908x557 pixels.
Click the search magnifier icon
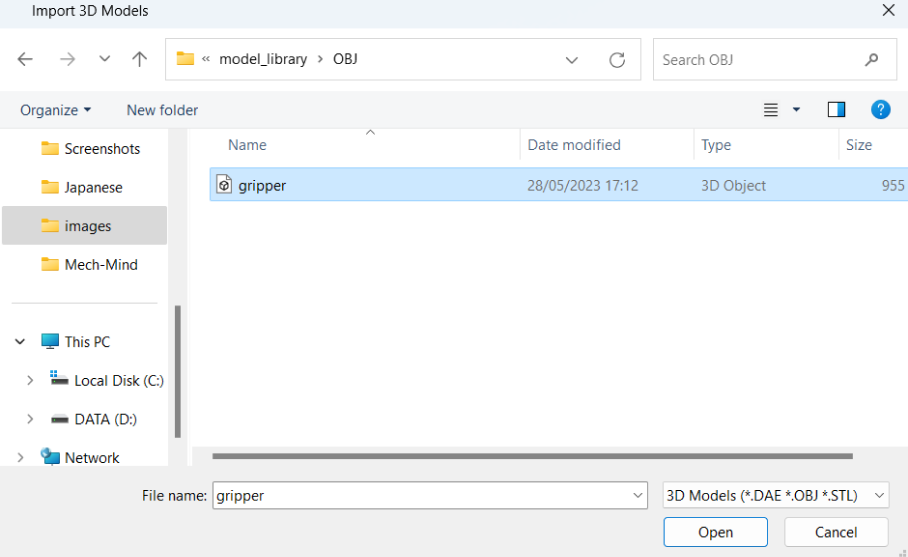pyautogui.click(x=872, y=59)
